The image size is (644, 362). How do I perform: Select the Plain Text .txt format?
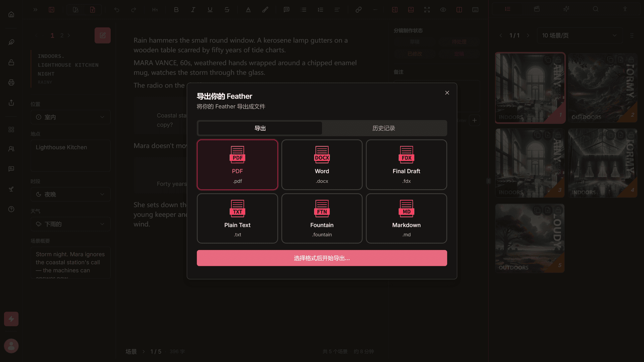[237, 218]
